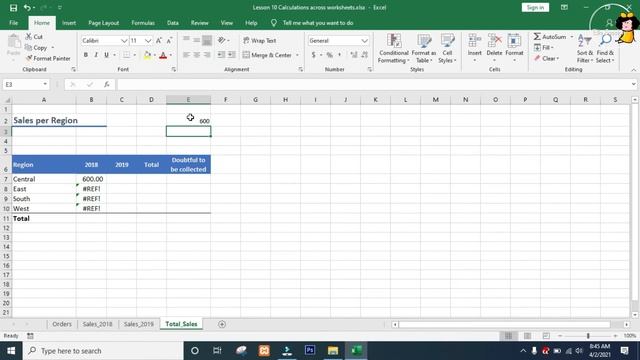Viewport: 640px width, 360px height.
Task: Insert cells from the Cells group
Action: [x=474, y=48]
